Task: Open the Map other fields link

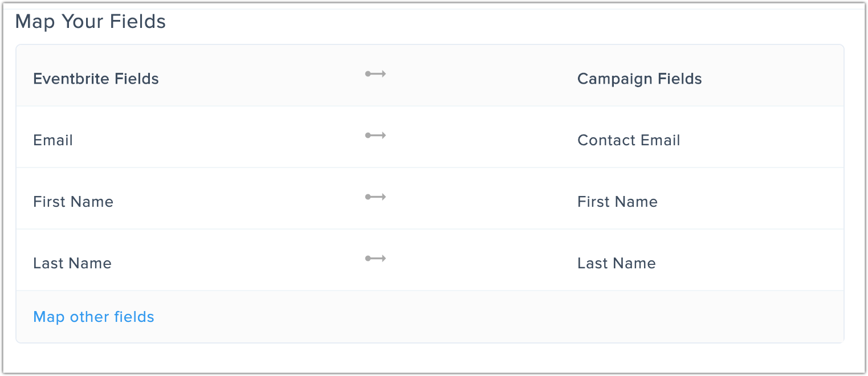Action: [93, 317]
